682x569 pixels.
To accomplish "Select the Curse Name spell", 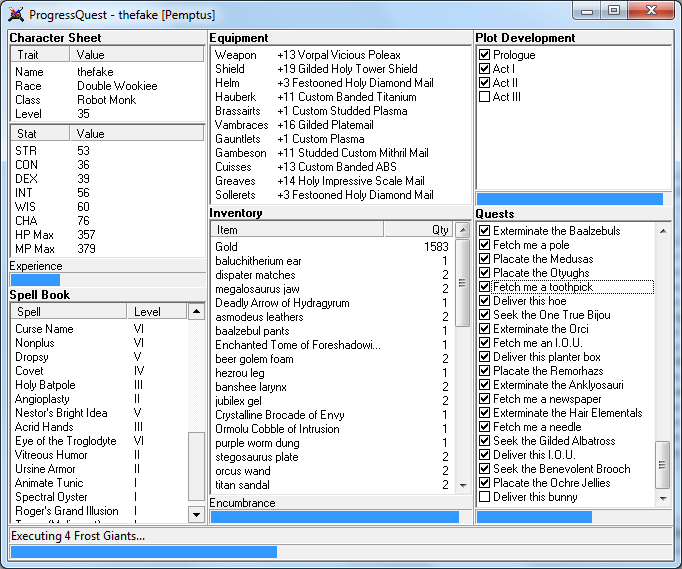I will (100, 329).
